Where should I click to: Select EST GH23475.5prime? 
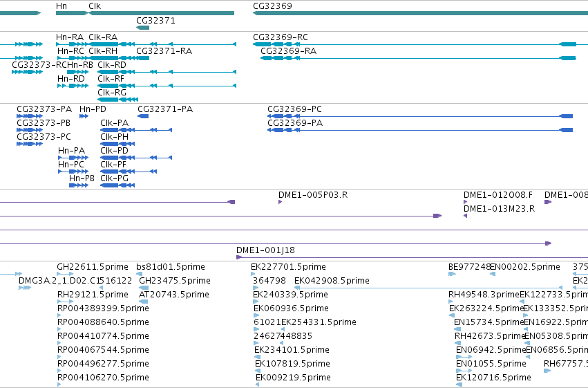(x=175, y=281)
